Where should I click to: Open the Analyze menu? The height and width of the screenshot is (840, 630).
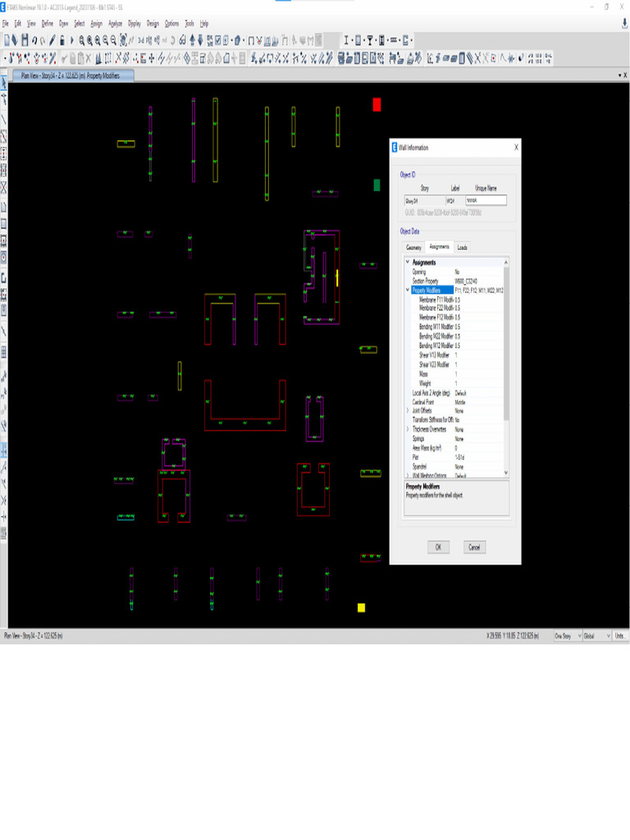coord(116,24)
